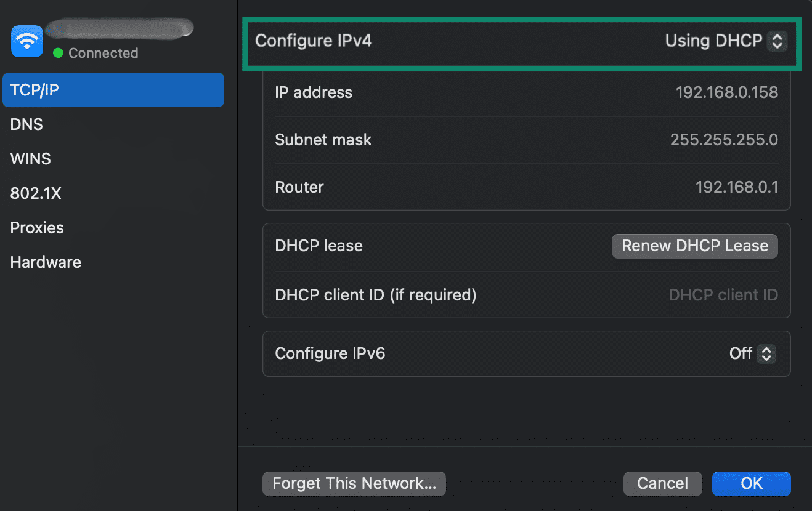
Task: Confirm changes with the OK button
Action: coord(751,483)
